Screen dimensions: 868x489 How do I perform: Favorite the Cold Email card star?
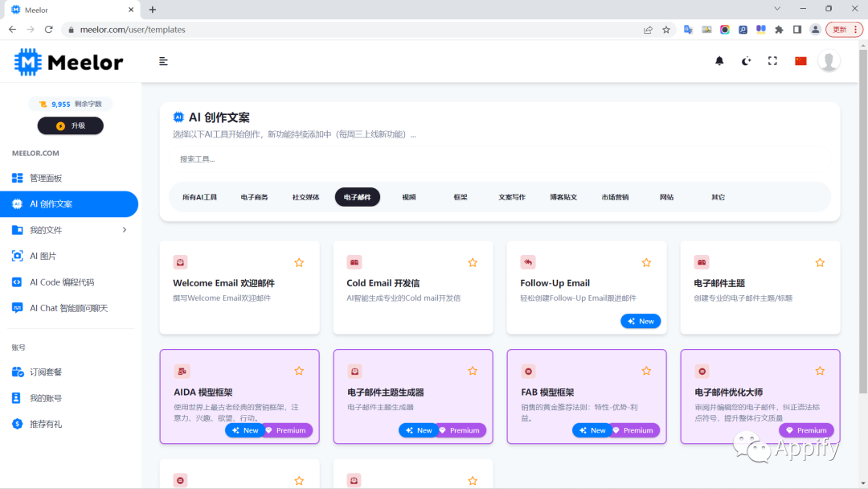(x=473, y=262)
